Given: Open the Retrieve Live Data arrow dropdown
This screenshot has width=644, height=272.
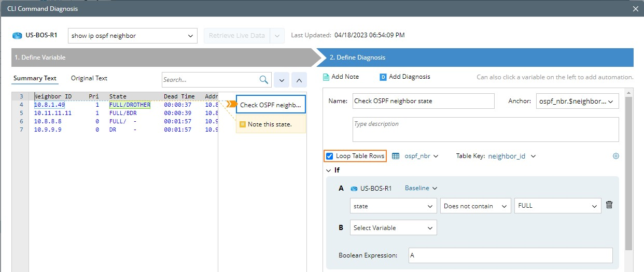Looking at the screenshot, I should [277, 36].
